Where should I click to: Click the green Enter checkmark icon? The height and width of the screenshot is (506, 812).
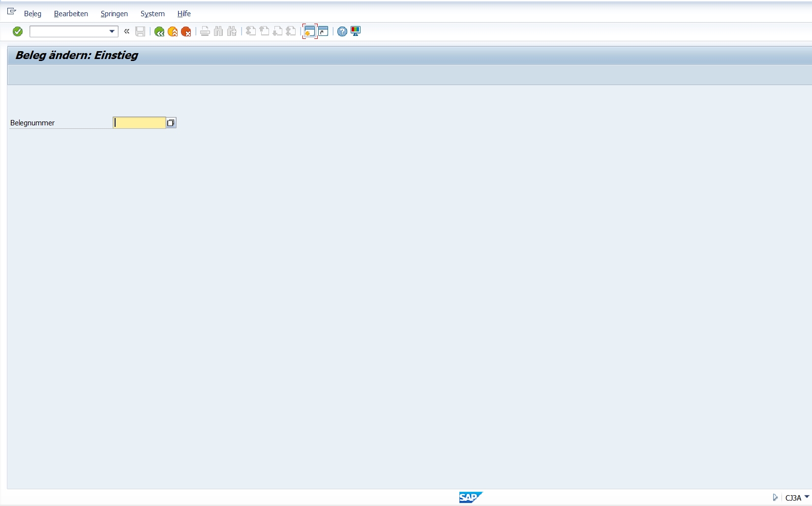click(18, 31)
